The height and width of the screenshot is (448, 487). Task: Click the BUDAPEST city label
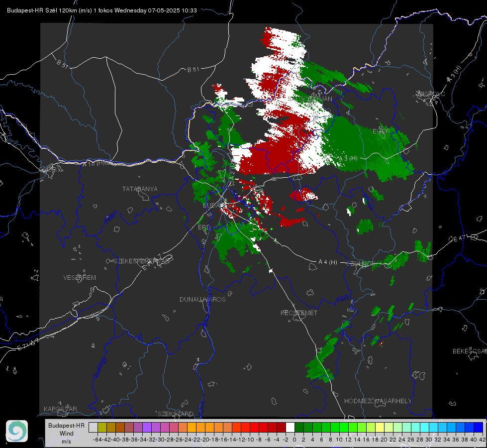click(x=219, y=206)
